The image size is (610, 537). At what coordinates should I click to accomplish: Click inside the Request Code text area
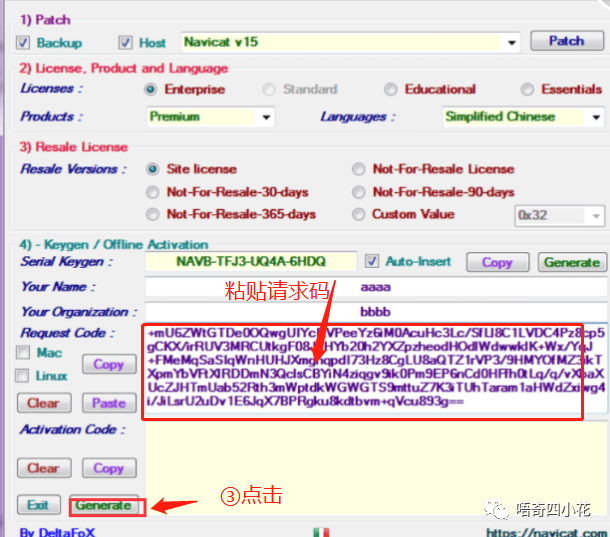click(375, 368)
